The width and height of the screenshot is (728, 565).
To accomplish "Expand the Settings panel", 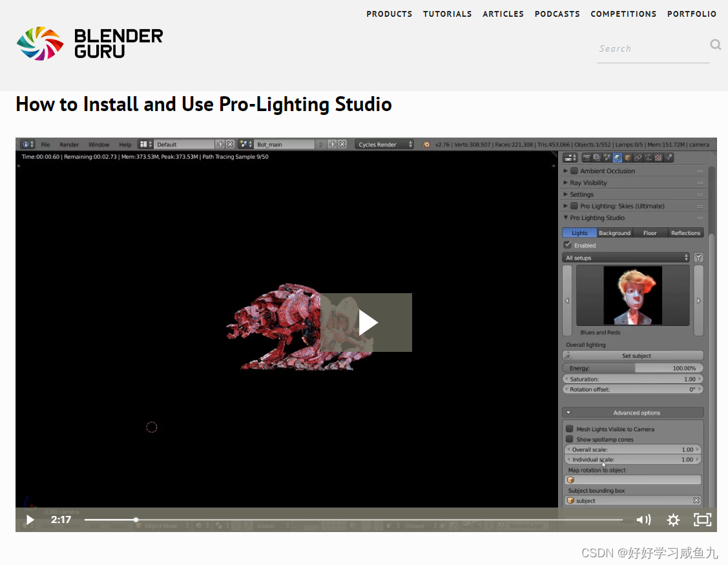I will pos(565,194).
